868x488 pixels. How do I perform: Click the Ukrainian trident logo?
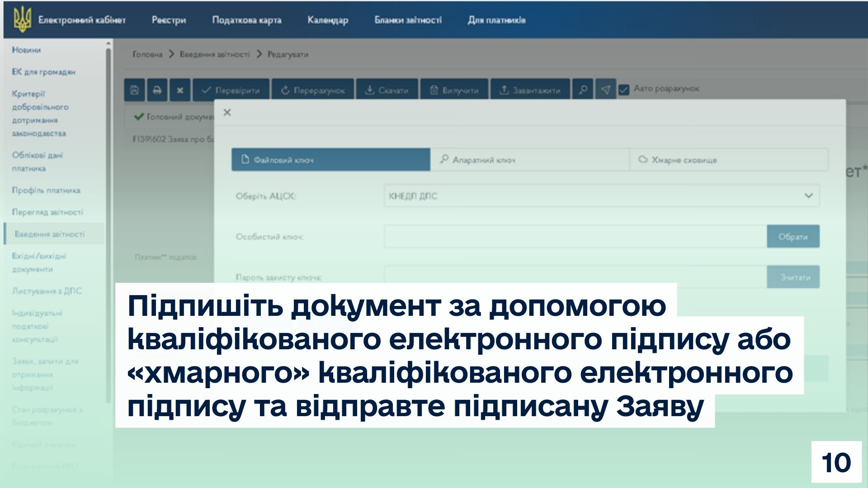coord(22,20)
